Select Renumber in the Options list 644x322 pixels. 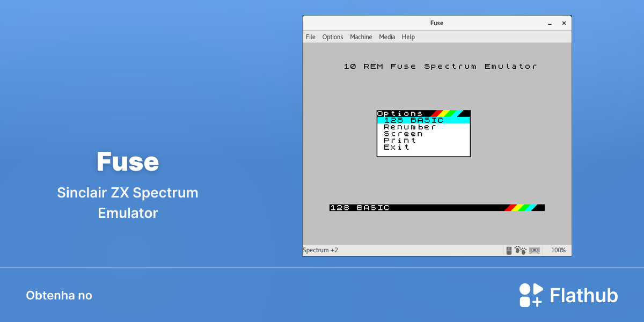pyautogui.click(x=423, y=127)
